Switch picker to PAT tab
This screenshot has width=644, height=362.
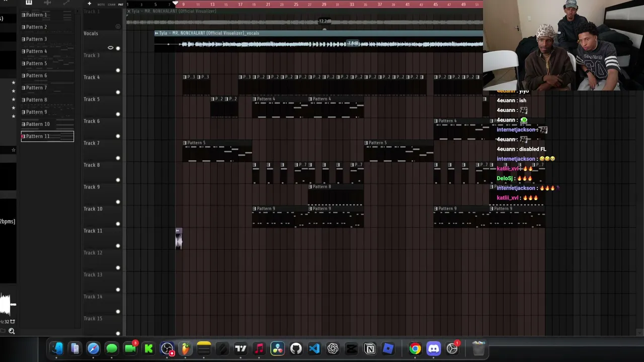pyautogui.click(x=121, y=5)
